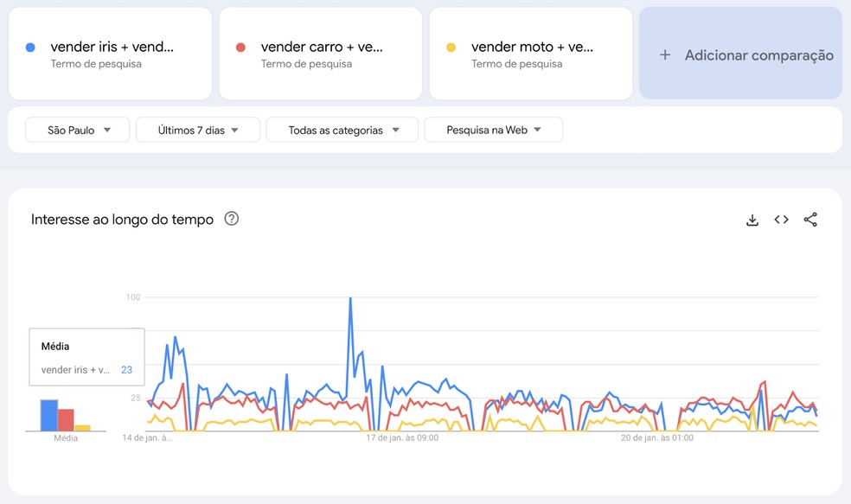
Task: Select the 'vender iris' search term card
Action: (110, 54)
